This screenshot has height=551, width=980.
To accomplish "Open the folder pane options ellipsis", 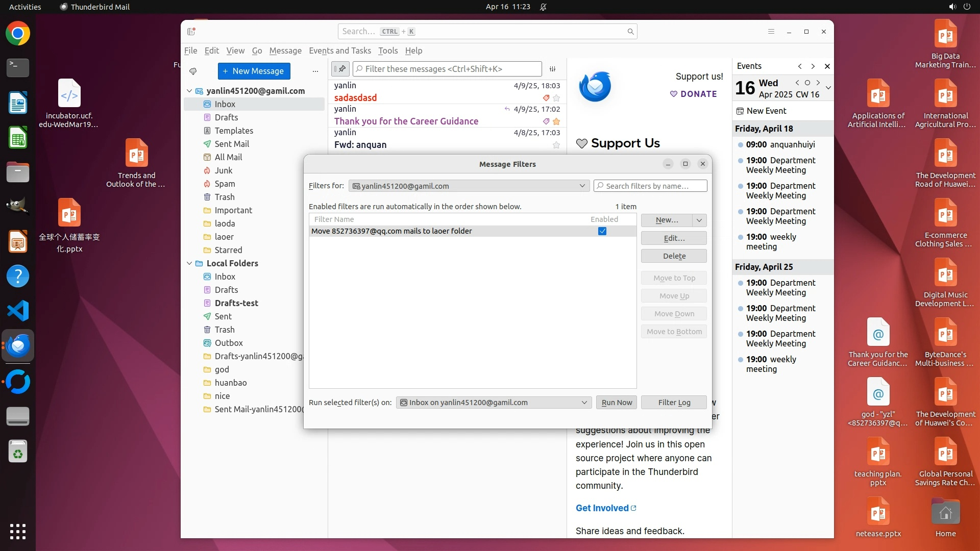I will point(315,71).
